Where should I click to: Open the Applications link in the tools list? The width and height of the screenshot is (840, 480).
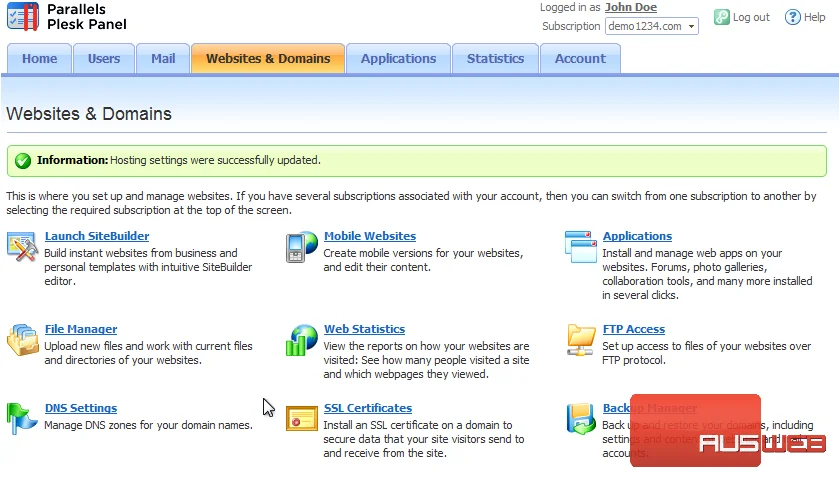coord(638,236)
